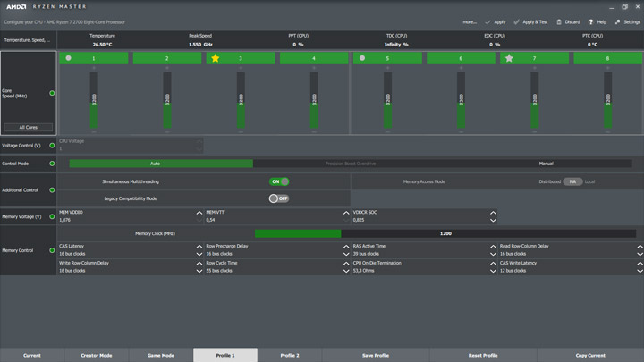
Task: Toggle the Additional Control green indicator
Action: pyautogui.click(x=52, y=190)
